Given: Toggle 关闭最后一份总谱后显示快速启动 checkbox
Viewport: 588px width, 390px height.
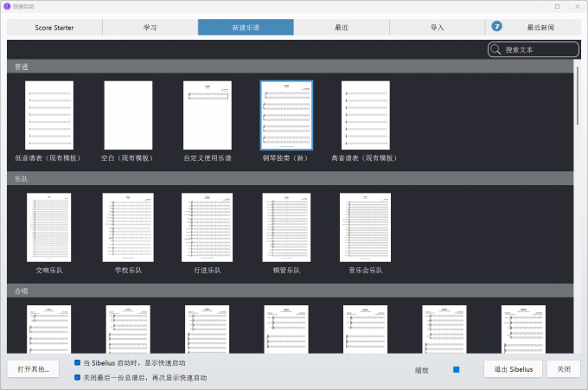Looking at the screenshot, I should point(78,377).
